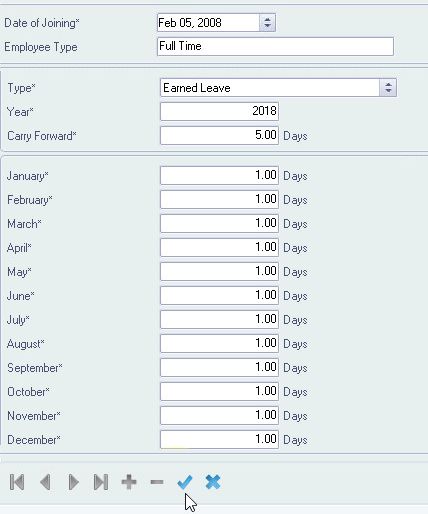The height and width of the screenshot is (514, 428).
Task: Focus the December days field
Action: click(x=219, y=439)
